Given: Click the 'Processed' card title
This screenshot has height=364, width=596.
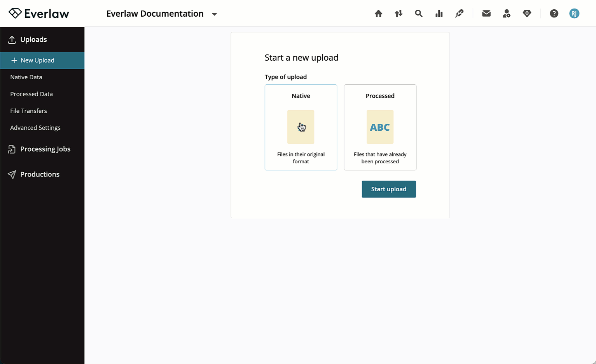Looking at the screenshot, I should click(380, 96).
